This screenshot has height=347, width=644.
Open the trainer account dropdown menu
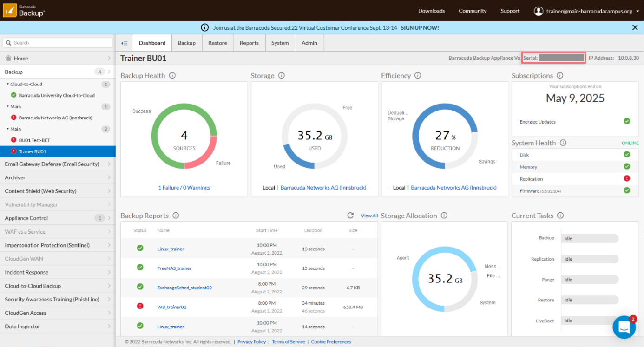638,11
